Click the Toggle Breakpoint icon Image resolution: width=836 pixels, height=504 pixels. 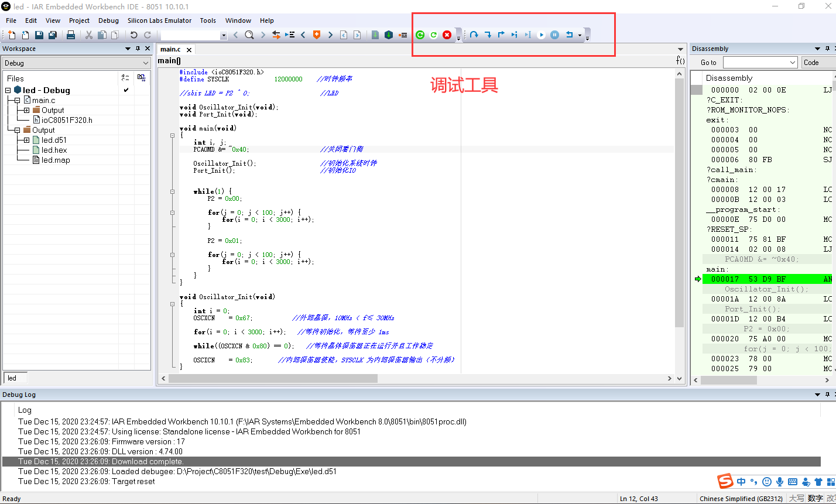point(403,35)
